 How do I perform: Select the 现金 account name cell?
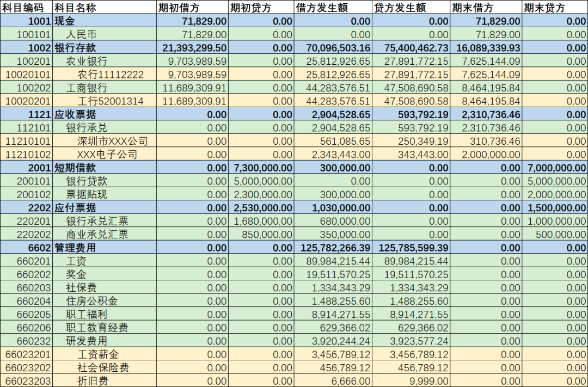(104, 21)
